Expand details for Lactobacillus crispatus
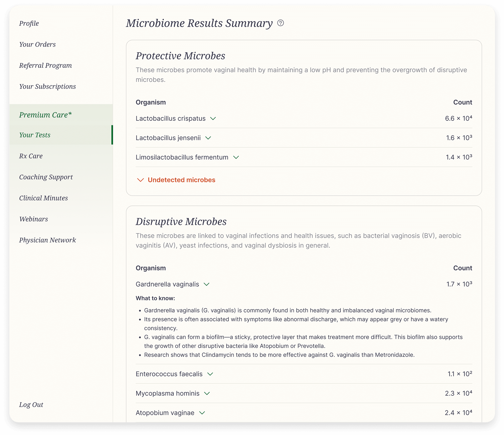 pyautogui.click(x=213, y=119)
